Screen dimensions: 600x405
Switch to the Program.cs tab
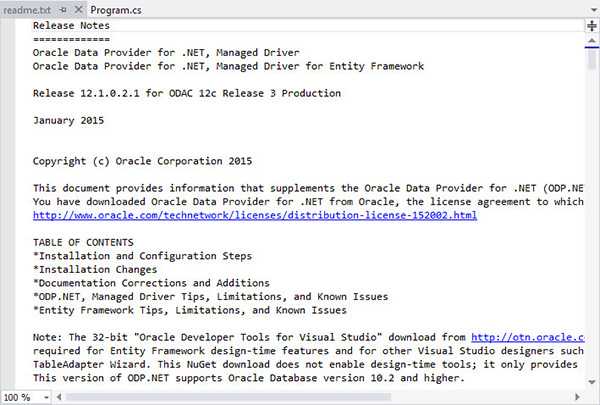pos(116,10)
